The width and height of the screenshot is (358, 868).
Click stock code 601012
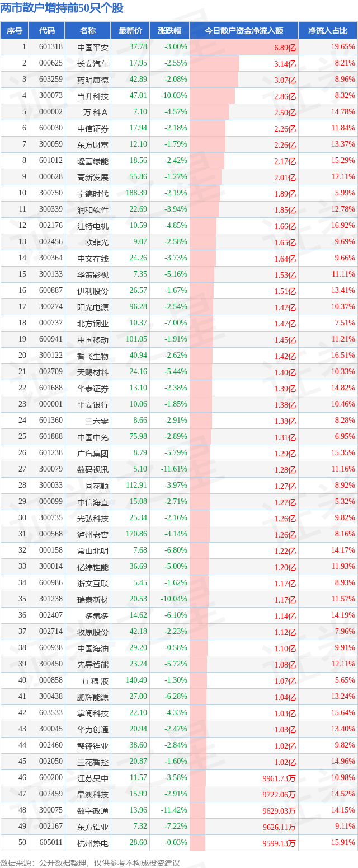(50, 161)
